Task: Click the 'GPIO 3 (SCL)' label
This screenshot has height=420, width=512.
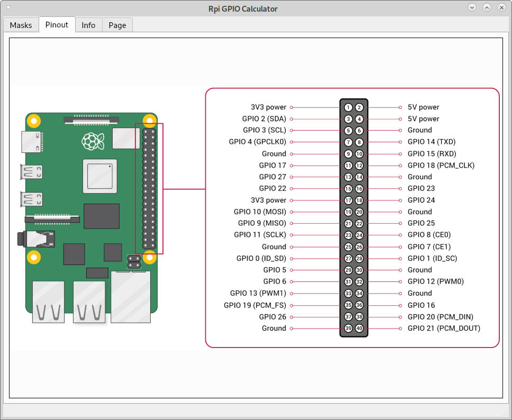Action: (264, 130)
